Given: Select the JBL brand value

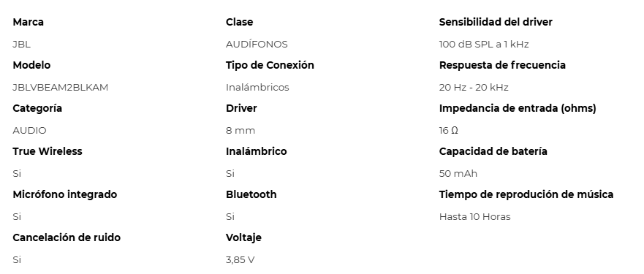Looking at the screenshot, I should pos(21,45).
